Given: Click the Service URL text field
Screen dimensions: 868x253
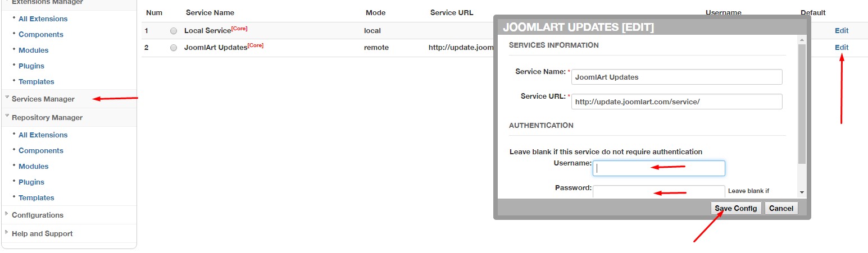Looking at the screenshot, I should (x=676, y=102).
